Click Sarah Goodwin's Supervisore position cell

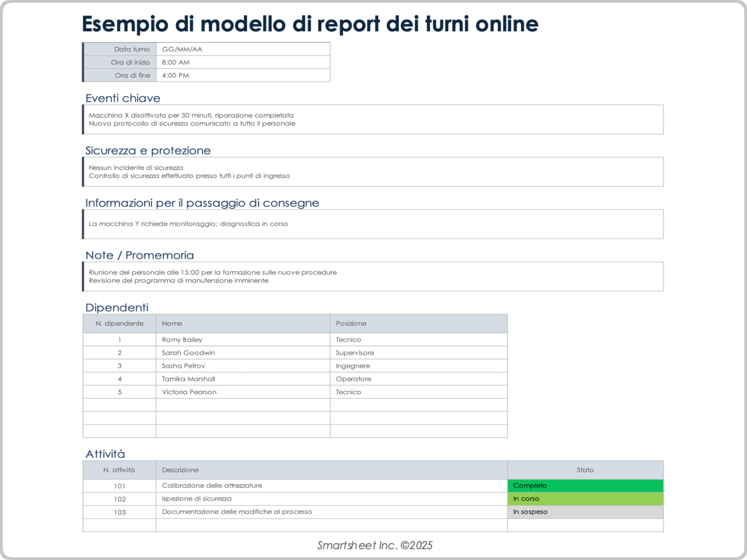click(x=418, y=352)
